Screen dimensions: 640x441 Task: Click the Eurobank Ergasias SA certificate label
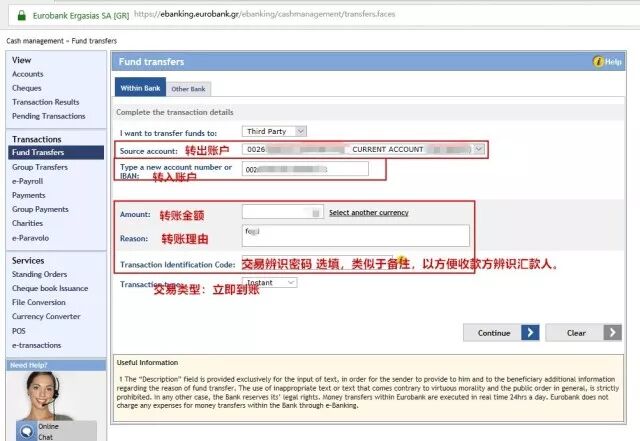point(81,16)
